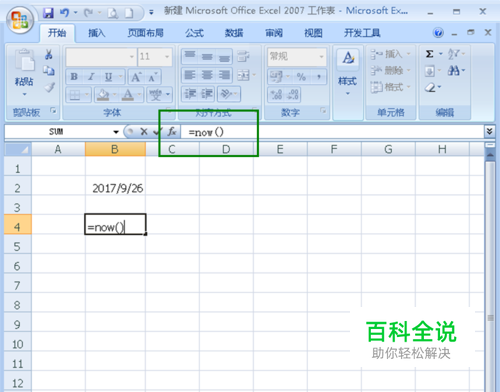Cancel formula entry with X button
The height and width of the screenshot is (392, 500).
144,132
